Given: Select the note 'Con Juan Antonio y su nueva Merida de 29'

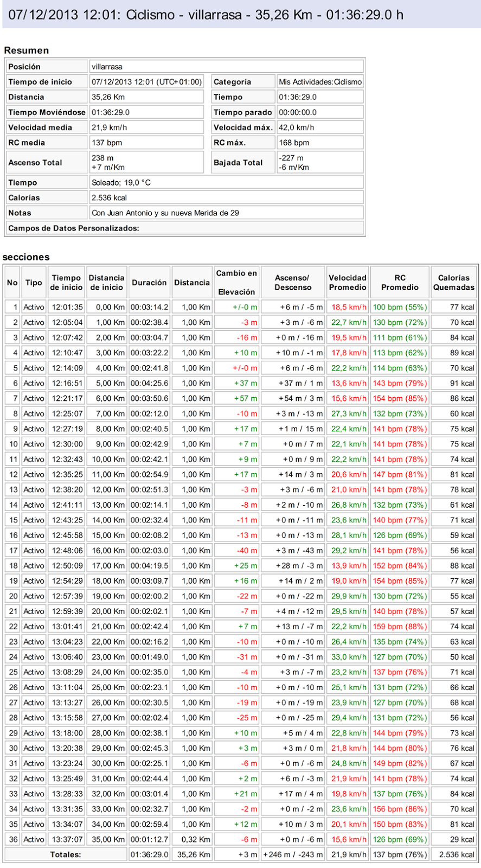Looking at the screenshot, I should pyautogui.click(x=165, y=213).
